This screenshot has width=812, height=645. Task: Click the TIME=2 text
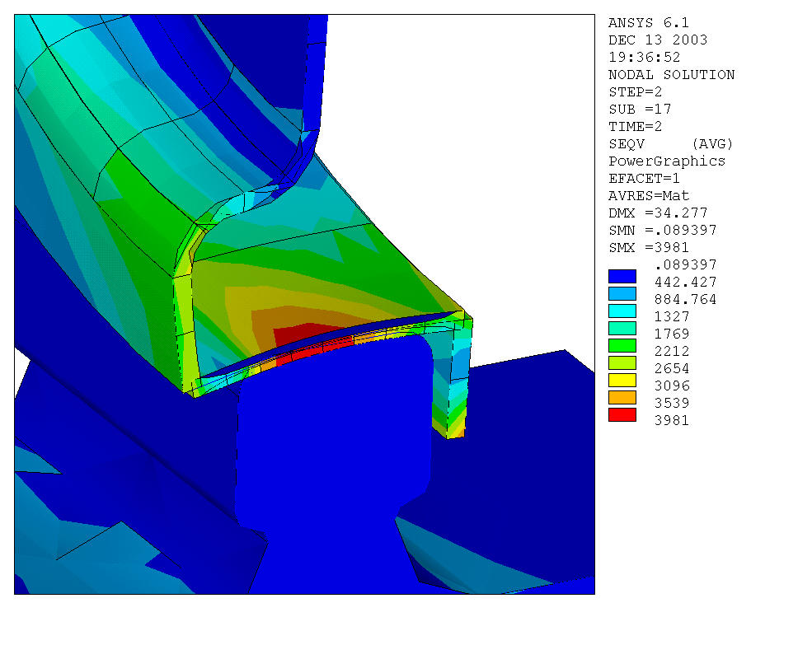[635, 126]
